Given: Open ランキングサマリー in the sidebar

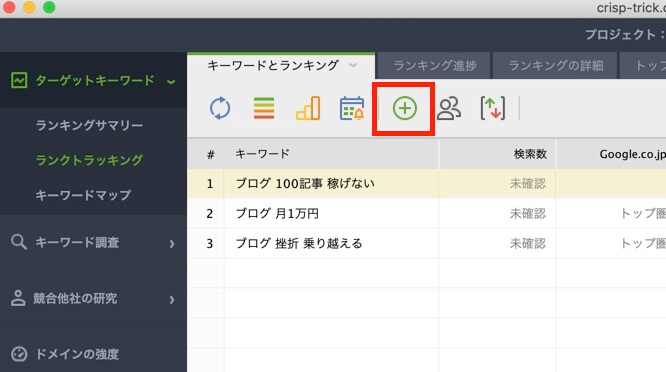Looking at the screenshot, I should [x=89, y=125].
